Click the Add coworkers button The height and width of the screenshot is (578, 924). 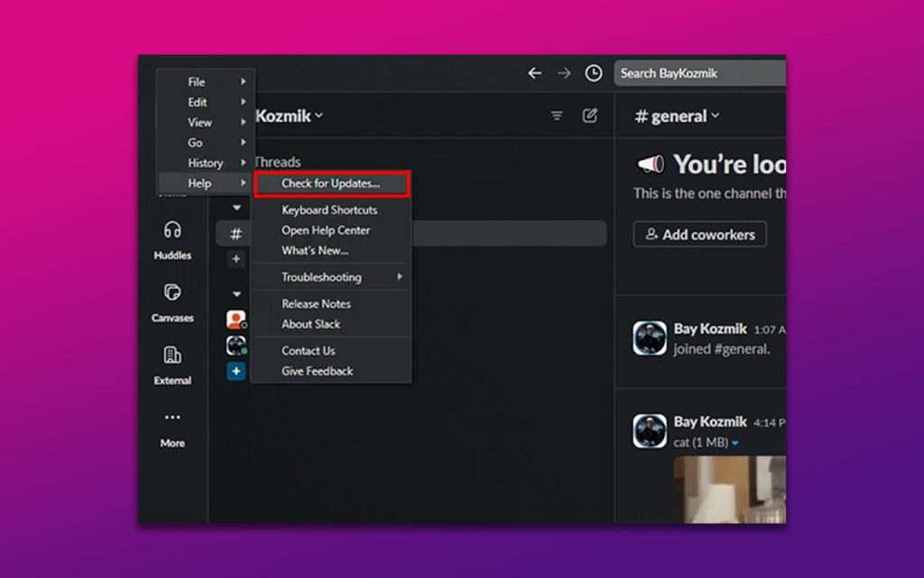coord(699,234)
